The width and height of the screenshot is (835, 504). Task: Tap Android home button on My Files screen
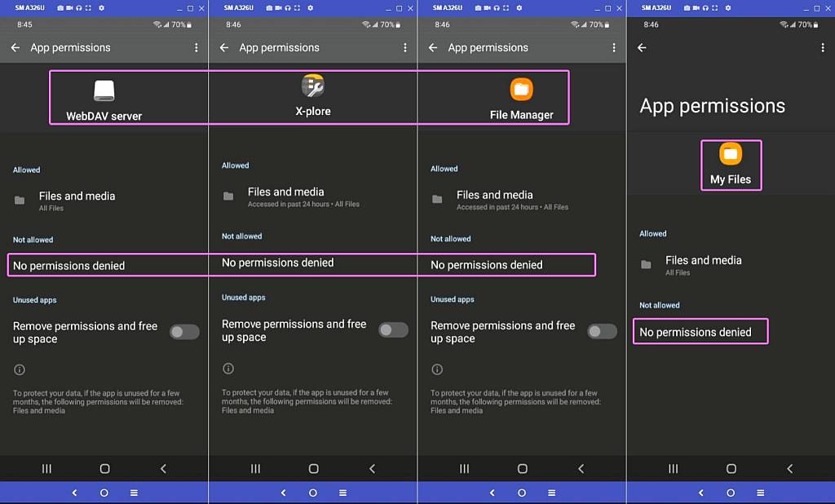point(731,468)
